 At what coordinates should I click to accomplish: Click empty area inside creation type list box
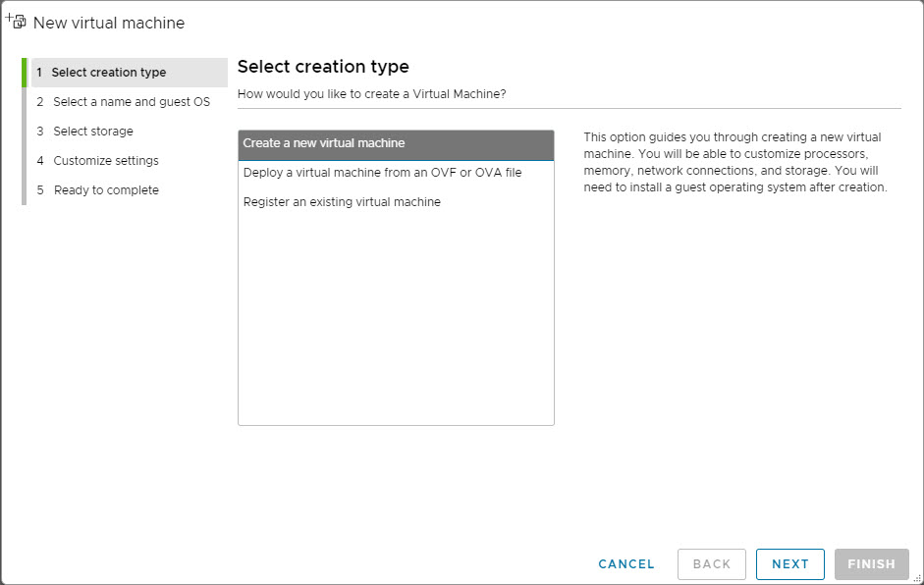[396, 318]
